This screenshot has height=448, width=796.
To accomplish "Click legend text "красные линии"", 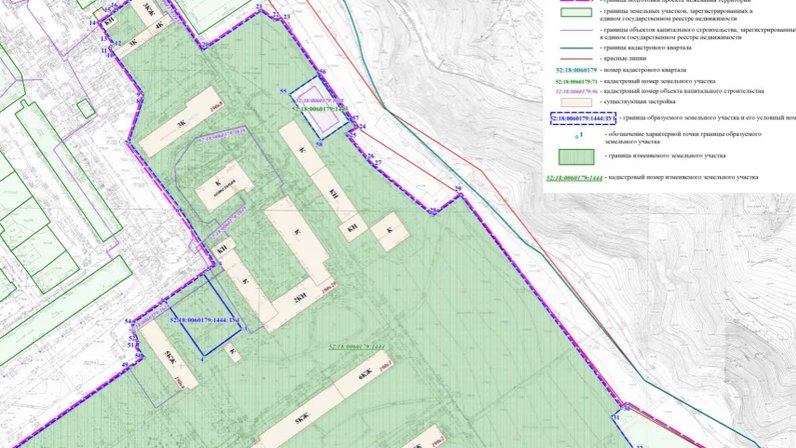I will point(624,59).
